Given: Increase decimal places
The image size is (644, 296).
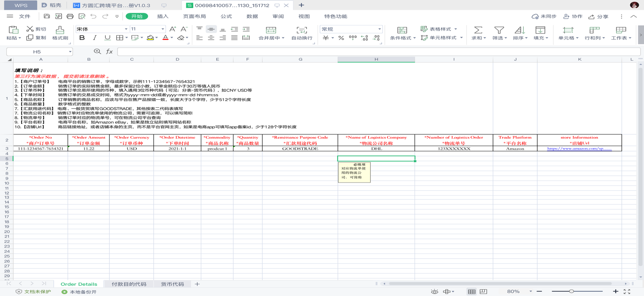Looking at the screenshot, I should (x=364, y=38).
